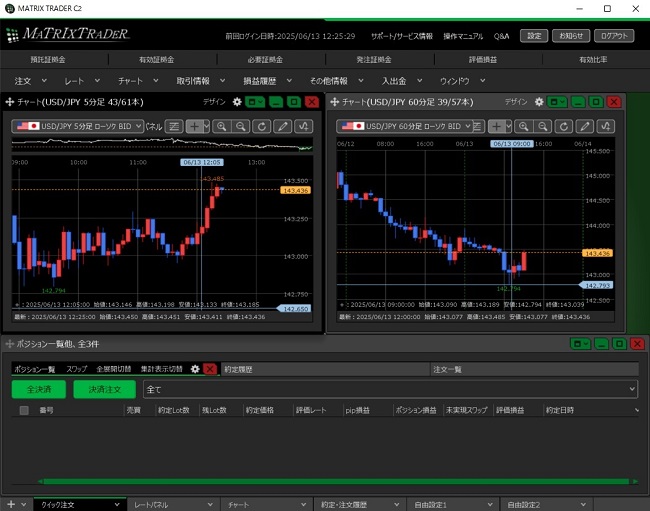Click the move handle of ポジション一覧 panel
The height and width of the screenshot is (511, 650).
[x=10, y=344]
